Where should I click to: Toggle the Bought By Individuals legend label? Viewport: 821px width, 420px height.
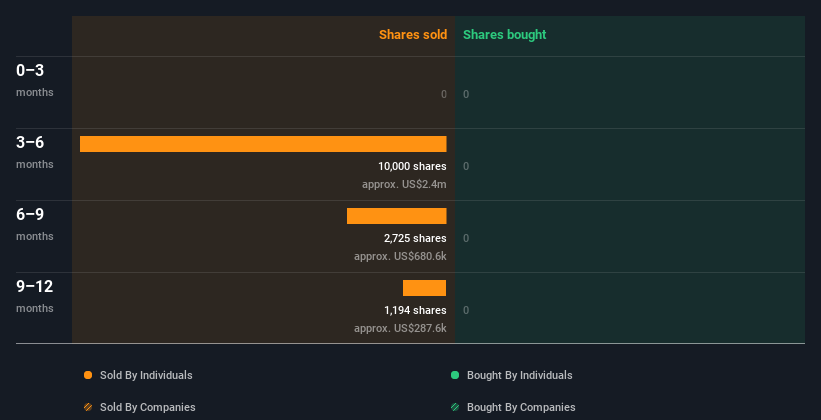[x=519, y=375]
